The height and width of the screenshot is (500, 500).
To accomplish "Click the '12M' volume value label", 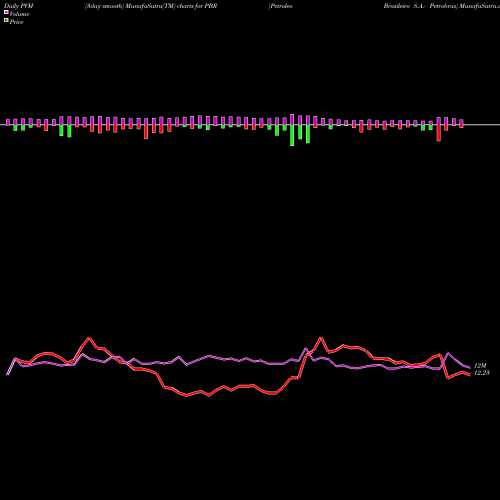I will point(480,366).
